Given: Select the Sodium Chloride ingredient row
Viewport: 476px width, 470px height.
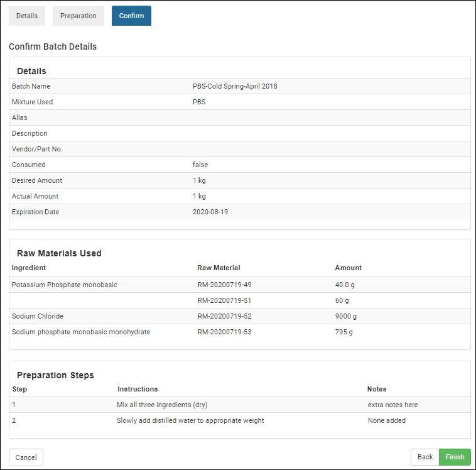Looking at the screenshot, I should [38, 316].
